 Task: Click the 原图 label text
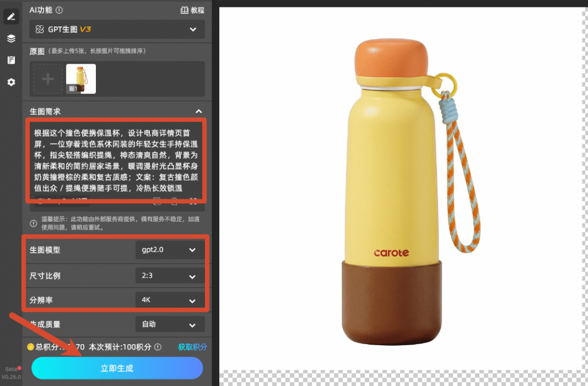(x=37, y=51)
